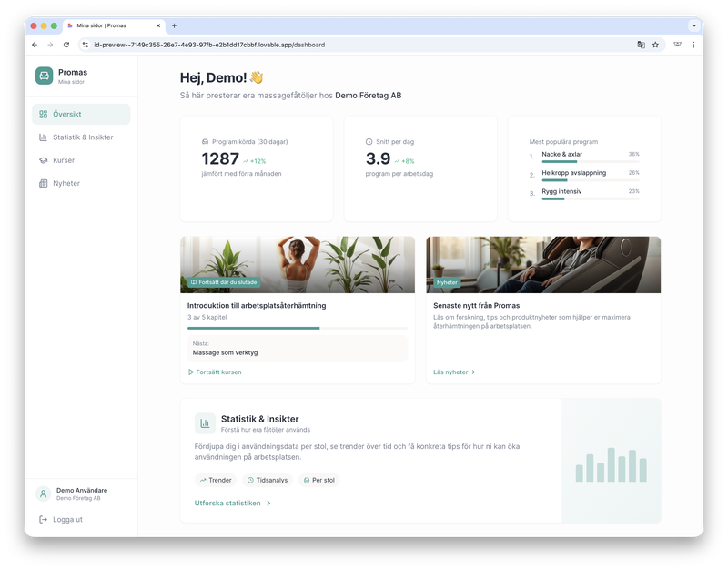This screenshot has width=728, height=570.
Task: Open Statistik & Insikter from the sidebar
Action: [82, 137]
